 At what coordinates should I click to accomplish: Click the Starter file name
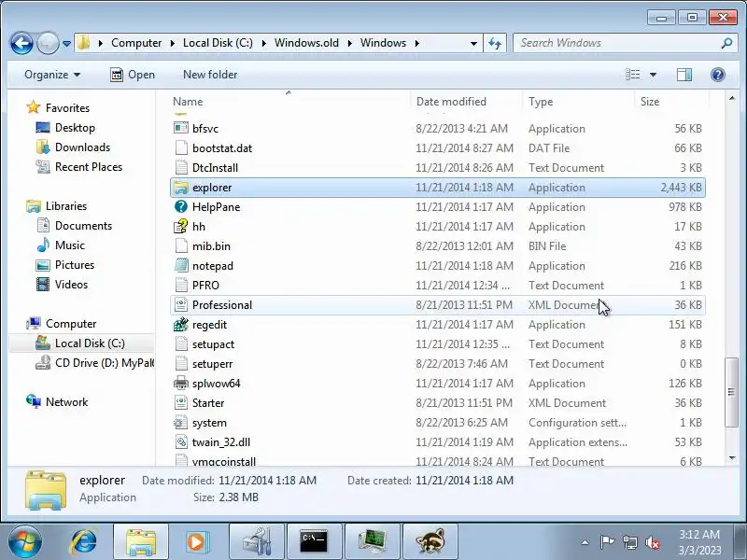pos(208,403)
